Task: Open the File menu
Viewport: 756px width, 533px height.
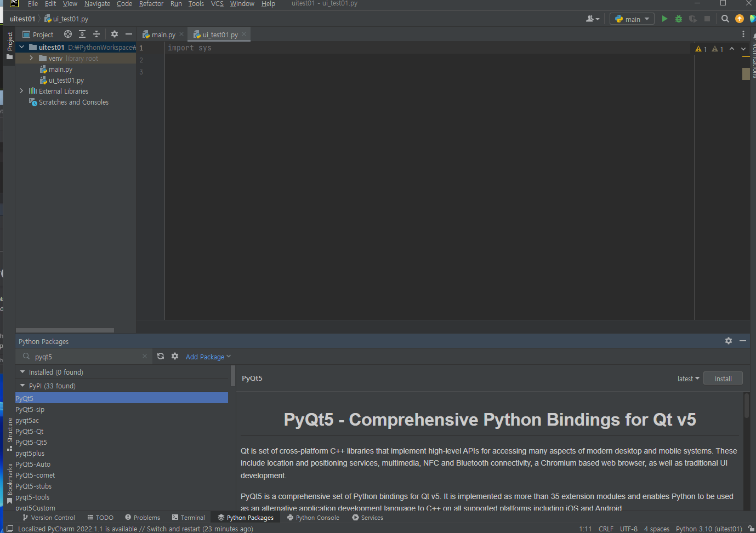Action: tap(33, 4)
